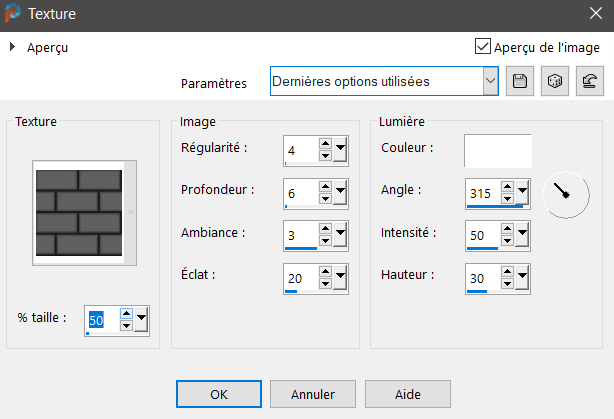
Task: Open the Intensité slider popup arrow
Action: point(523,235)
